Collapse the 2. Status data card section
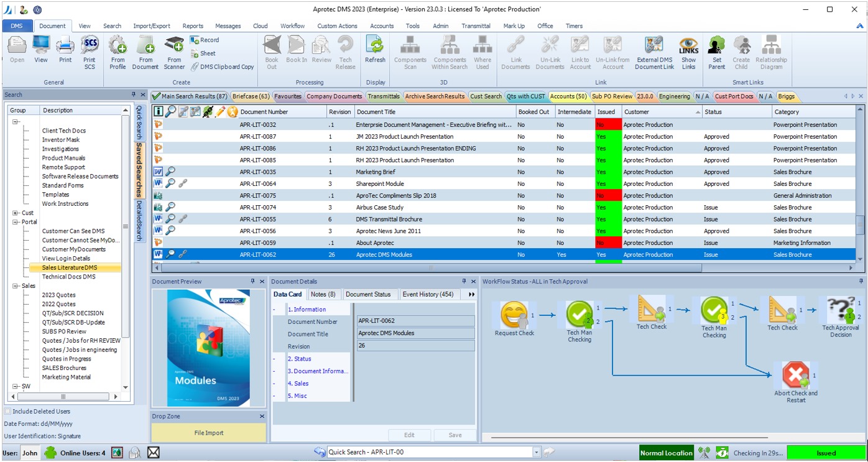Viewport: 868px width, 462px height. tap(275, 359)
